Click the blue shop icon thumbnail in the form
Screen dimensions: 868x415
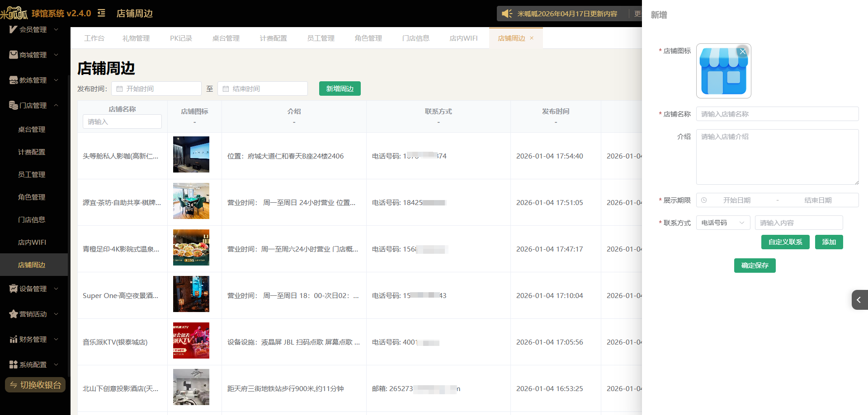coord(723,71)
